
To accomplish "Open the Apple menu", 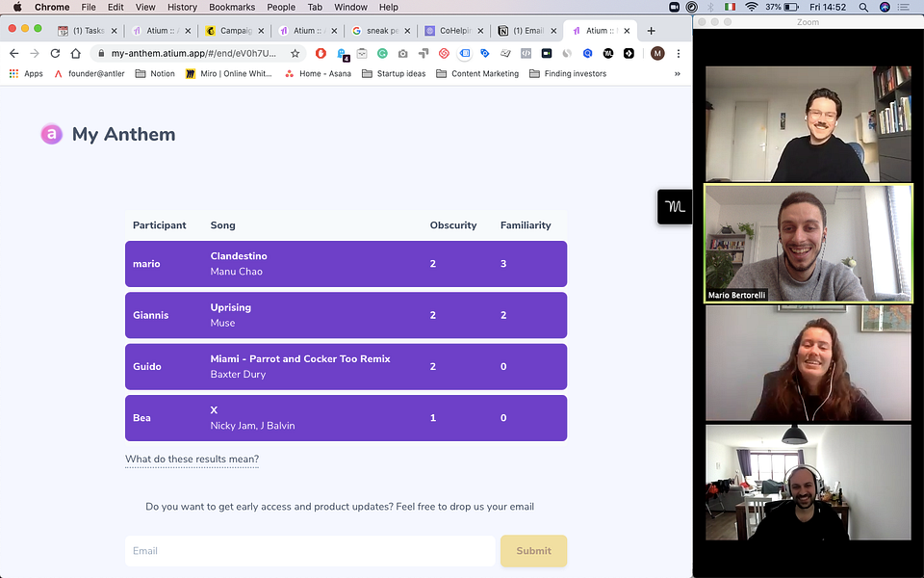I will tap(17, 7).
